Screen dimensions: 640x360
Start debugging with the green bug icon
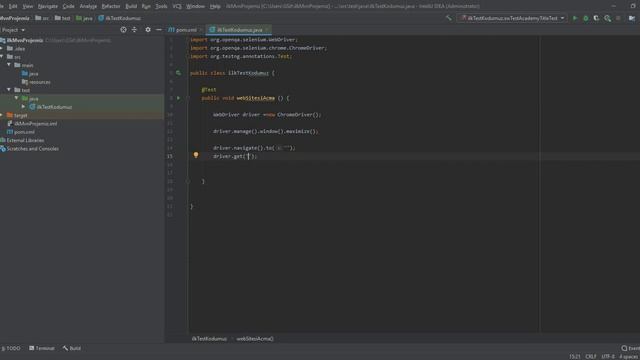tap(586, 18)
